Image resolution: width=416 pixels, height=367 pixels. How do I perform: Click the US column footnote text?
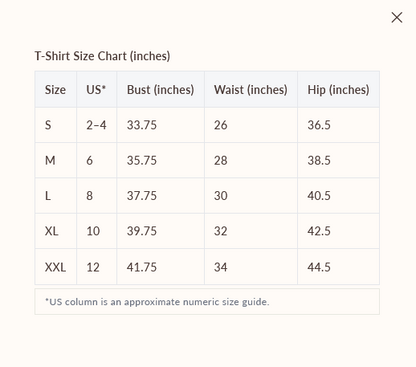coord(157,302)
